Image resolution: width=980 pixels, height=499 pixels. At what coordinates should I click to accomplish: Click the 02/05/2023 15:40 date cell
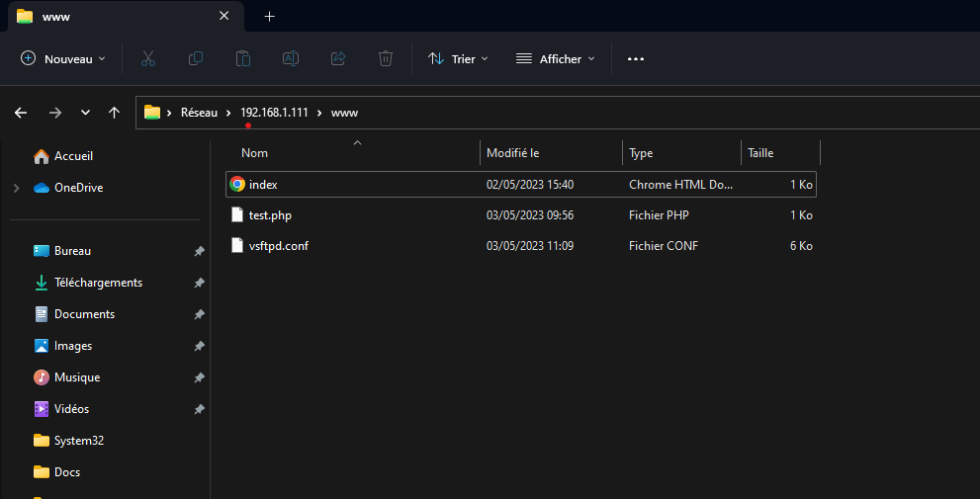(530, 184)
